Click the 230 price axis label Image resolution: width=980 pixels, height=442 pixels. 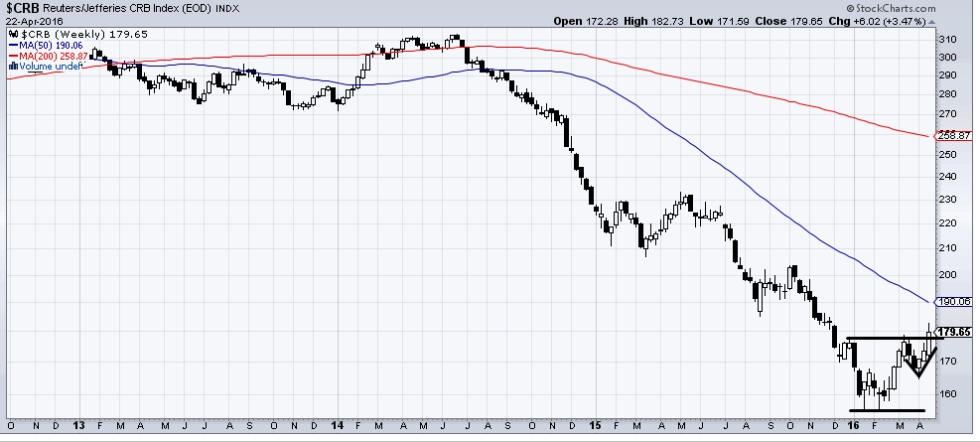(946, 200)
